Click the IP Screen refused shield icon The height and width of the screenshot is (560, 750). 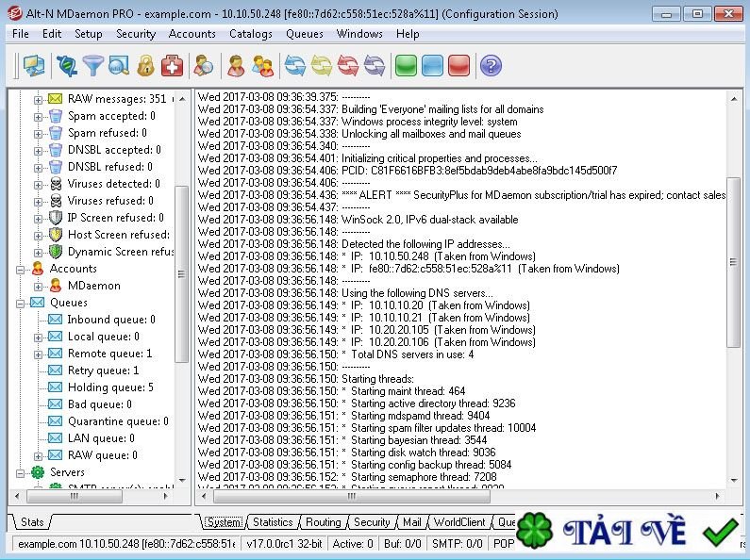tap(56, 218)
